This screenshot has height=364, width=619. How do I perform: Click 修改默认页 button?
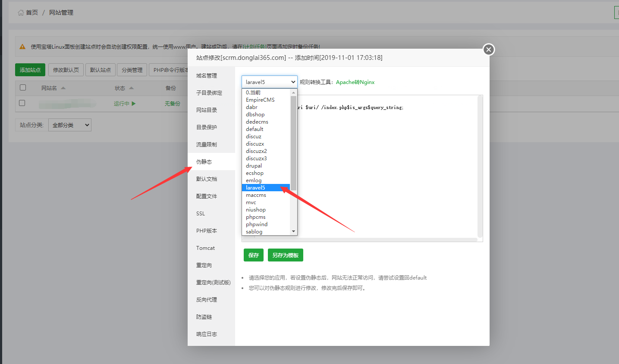66,70
